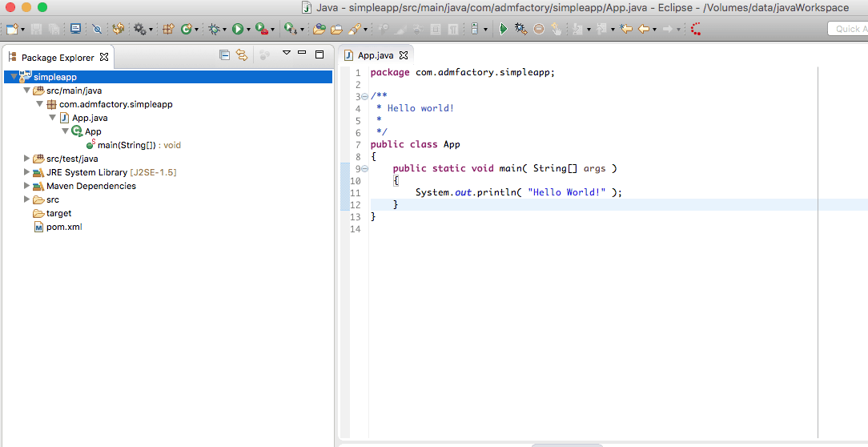This screenshot has width=868, height=447.
Task: Go to Last Edit Location icon
Action: click(x=626, y=29)
